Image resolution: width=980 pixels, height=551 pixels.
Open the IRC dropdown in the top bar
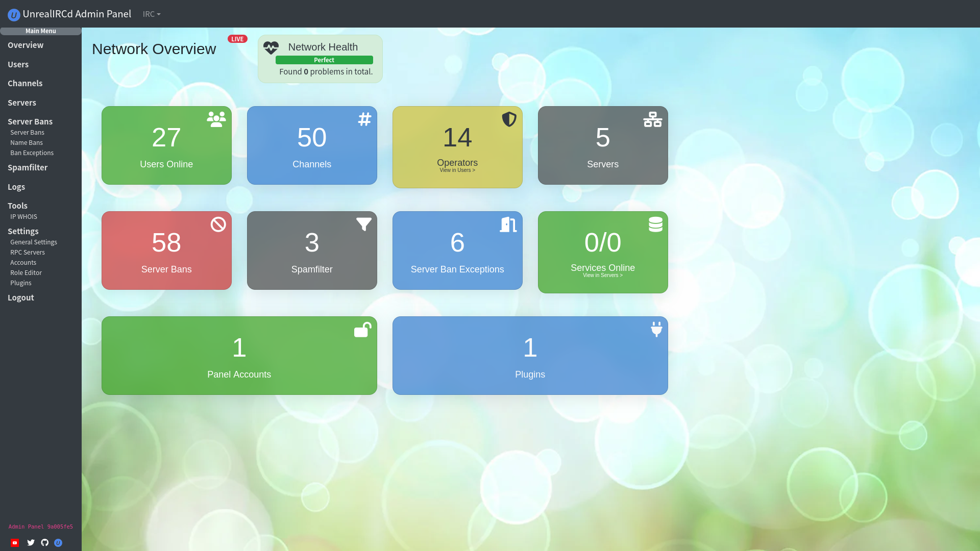151,14
